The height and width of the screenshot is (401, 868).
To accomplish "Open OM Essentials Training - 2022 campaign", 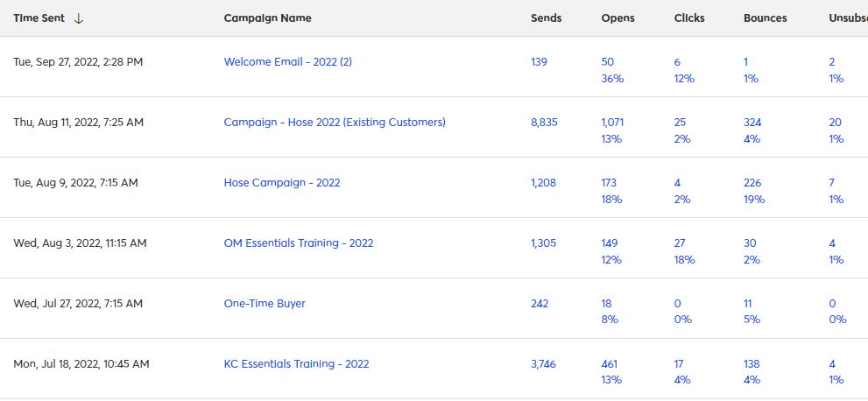I will click(299, 243).
